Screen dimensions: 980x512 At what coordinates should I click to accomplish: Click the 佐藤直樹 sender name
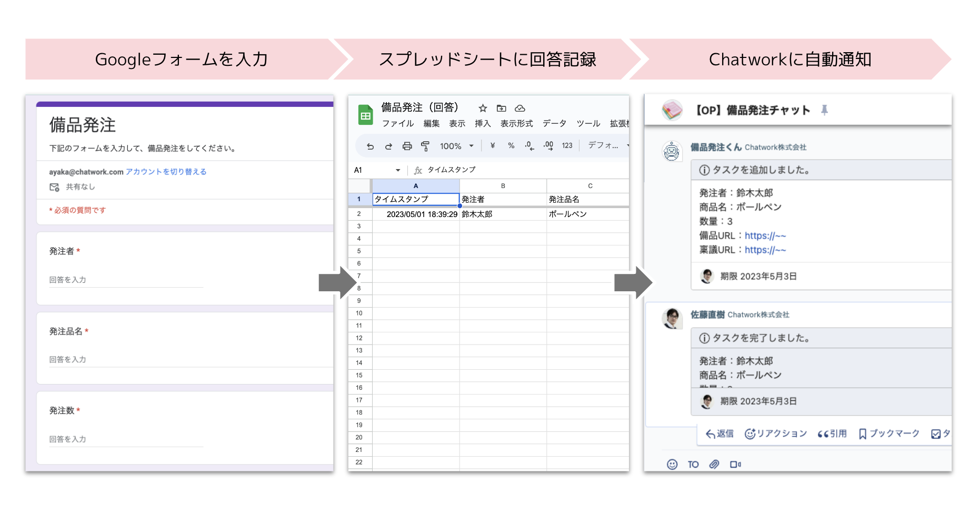point(707,314)
